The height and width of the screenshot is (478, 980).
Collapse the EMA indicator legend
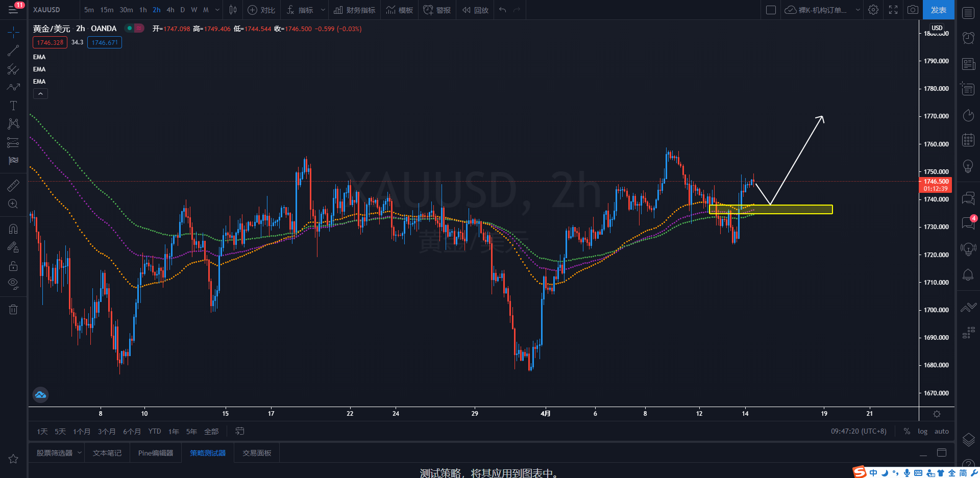coord(40,94)
